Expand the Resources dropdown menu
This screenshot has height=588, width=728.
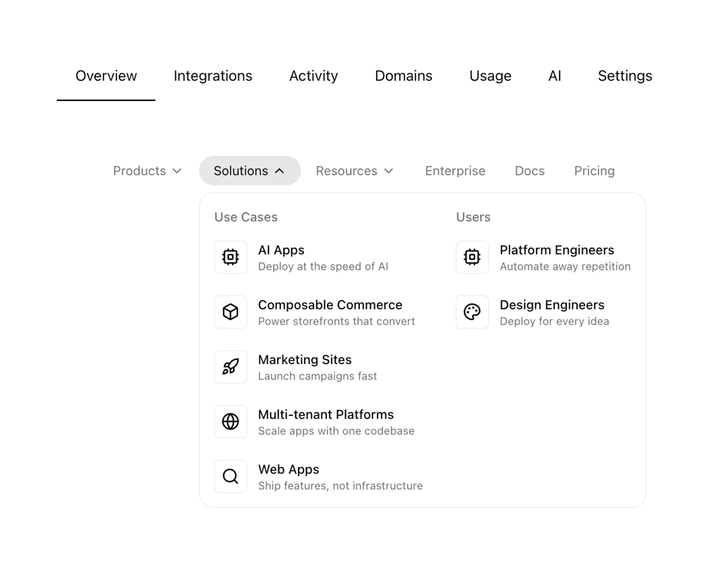(x=355, y=171)
